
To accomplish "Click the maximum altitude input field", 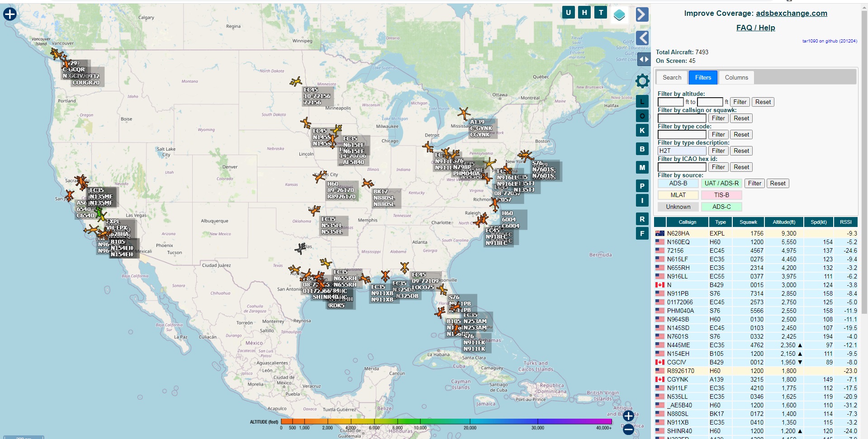I will (710, 102).
